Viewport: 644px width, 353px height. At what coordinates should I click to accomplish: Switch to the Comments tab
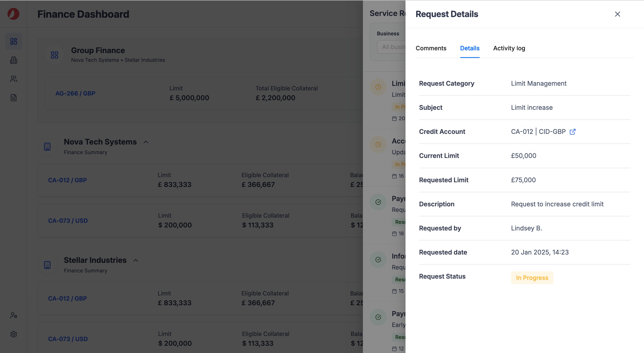tap(431, 48)
